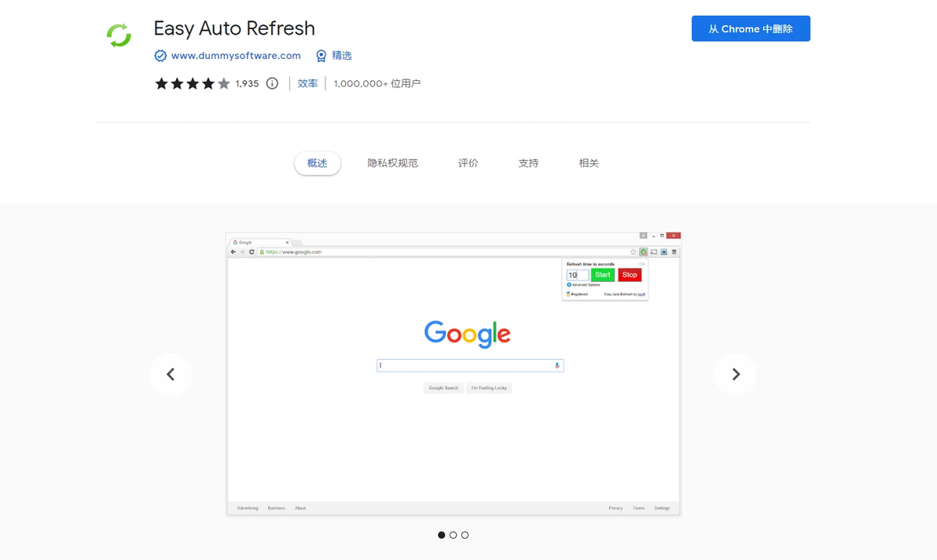This screenshot has width=937, height=560.
Task: Click the bookmark star in the screenshot address bar
Action: (633, 252)
